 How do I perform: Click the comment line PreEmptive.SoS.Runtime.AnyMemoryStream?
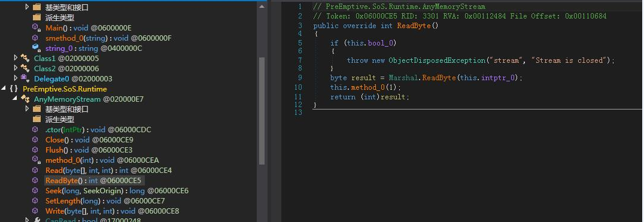pyautogui.click(x=399, y=7)
